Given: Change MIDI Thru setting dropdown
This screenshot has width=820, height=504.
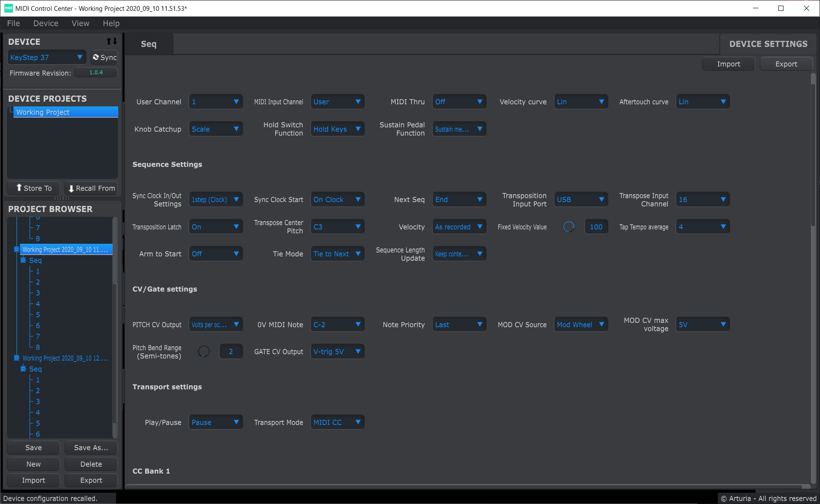Looking at the screenshot, I should click(459, 102).
